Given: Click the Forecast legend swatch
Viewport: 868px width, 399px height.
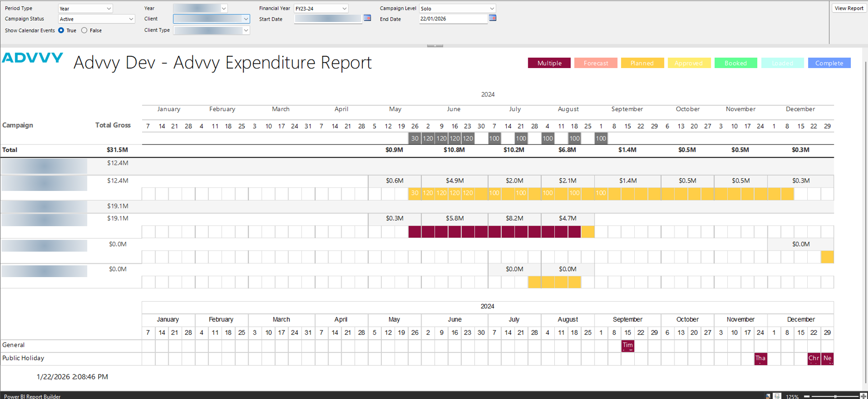Looking at the screenshot, I should [596, 63].
